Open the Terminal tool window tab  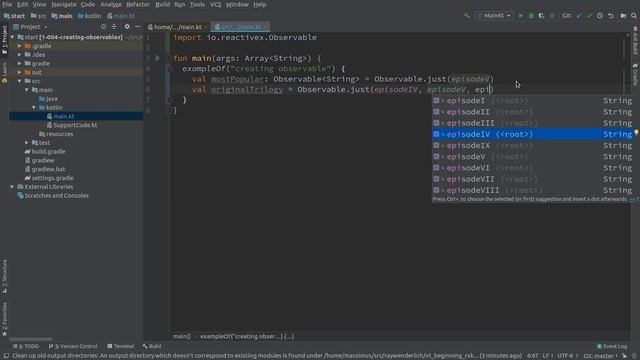click(x=121, y=346)
